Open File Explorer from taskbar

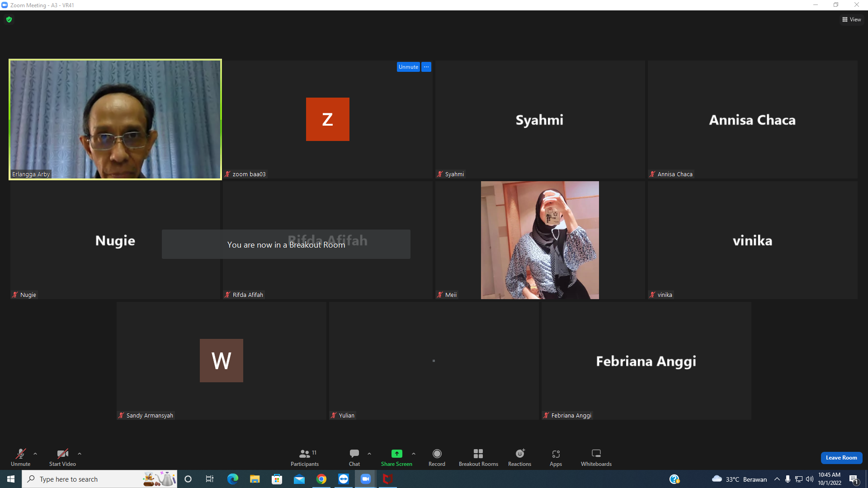(255, 479)
